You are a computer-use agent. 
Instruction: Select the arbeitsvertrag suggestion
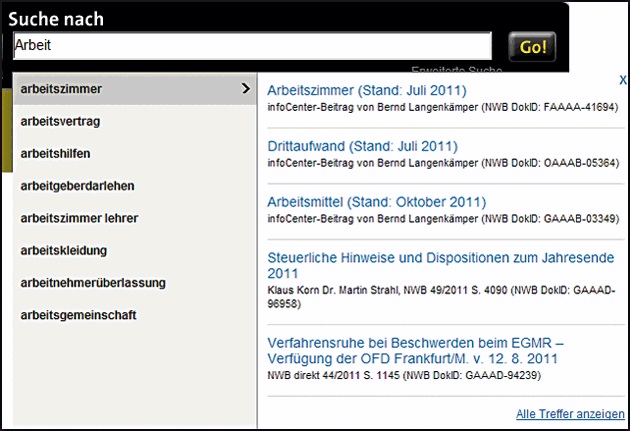tap(60, 121)
